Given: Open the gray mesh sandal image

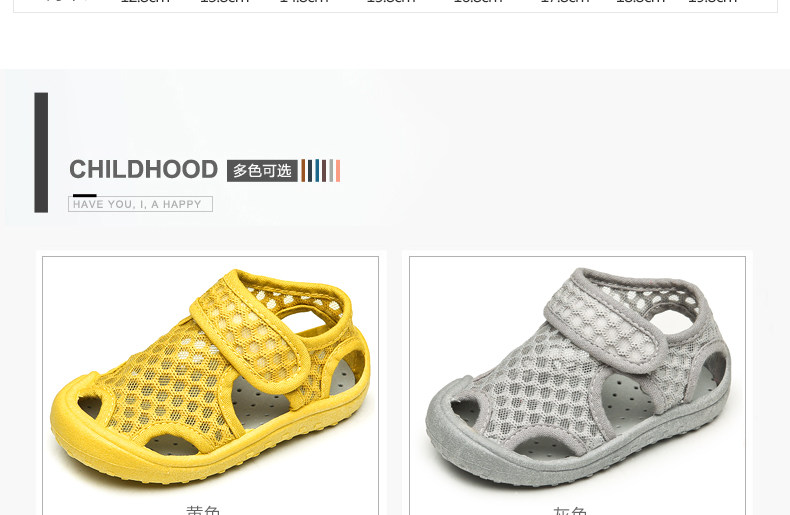Looking at the screenshot, I should (x=577, y=378).
